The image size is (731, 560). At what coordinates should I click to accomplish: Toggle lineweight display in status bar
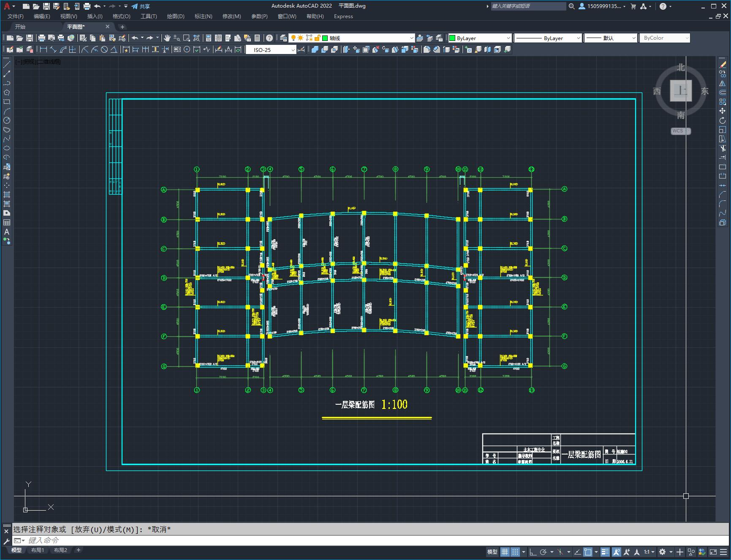tap(605, 552)
